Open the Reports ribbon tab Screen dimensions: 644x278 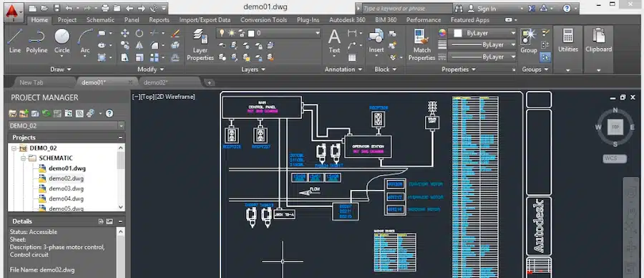click(x=159, y=20)
